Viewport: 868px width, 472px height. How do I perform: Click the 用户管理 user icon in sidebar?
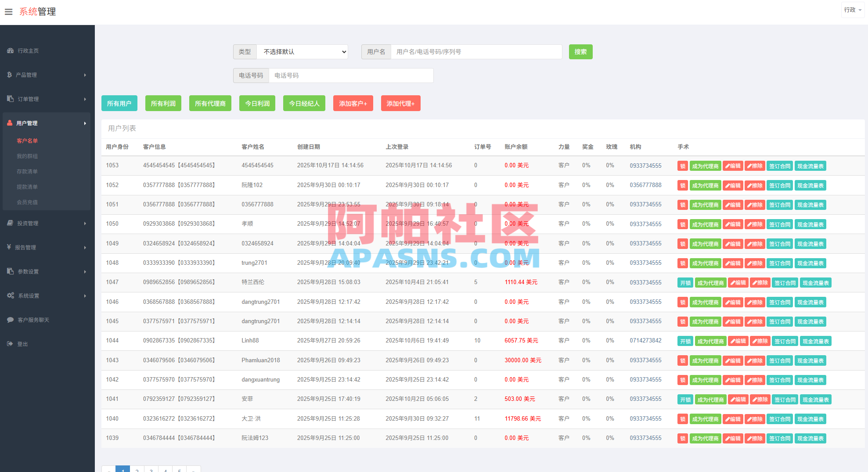[9, 123]
